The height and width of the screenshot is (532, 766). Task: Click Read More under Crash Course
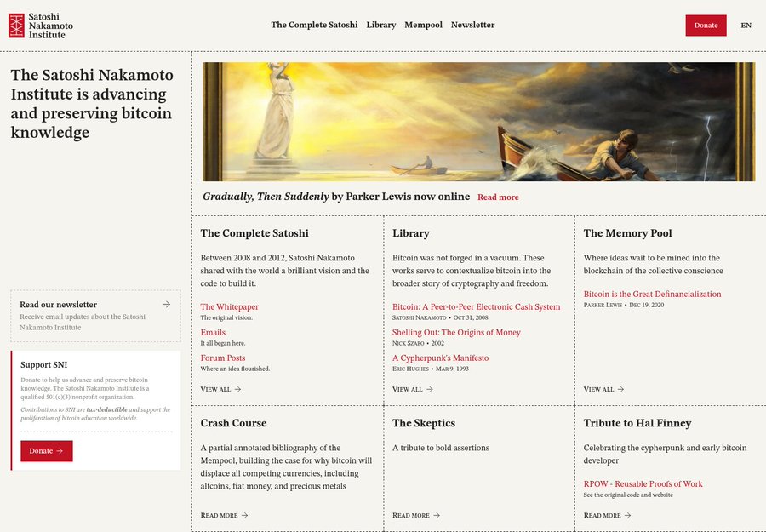click(x=224, y=515)
